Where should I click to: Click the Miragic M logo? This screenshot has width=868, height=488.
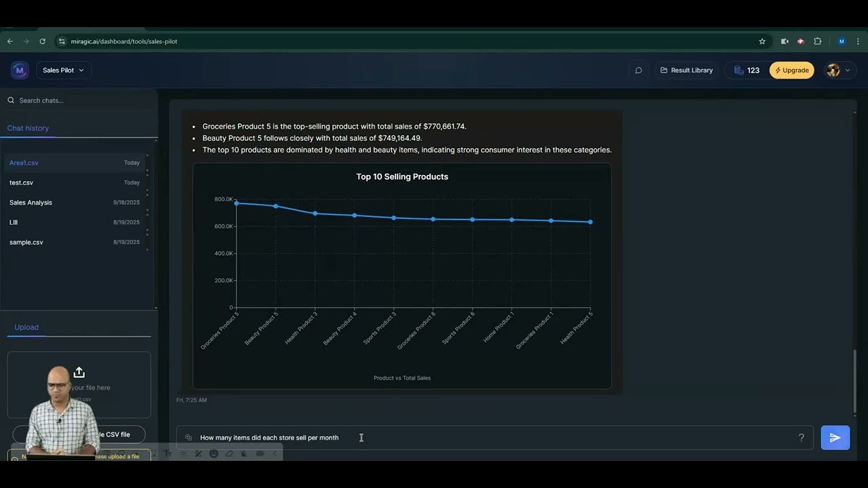pos(20,70)
